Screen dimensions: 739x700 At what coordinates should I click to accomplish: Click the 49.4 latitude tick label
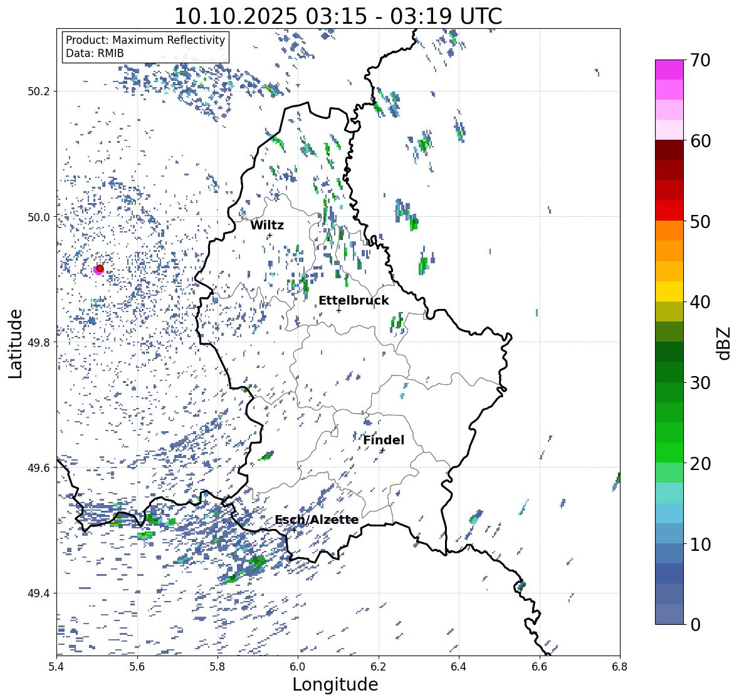(x=39, y=593)
